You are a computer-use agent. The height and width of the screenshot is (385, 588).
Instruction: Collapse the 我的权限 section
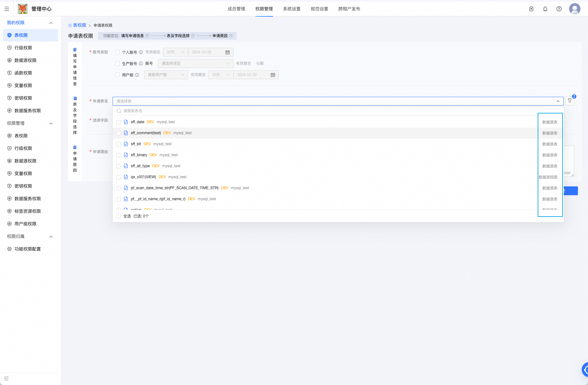[x=51, y=22]
